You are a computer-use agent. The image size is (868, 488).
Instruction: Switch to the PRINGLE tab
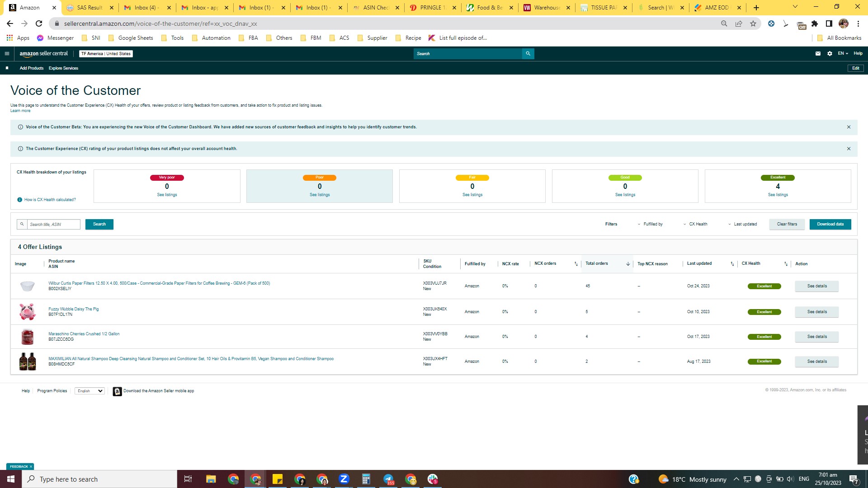pyautogui.click(x=433, y=8)
